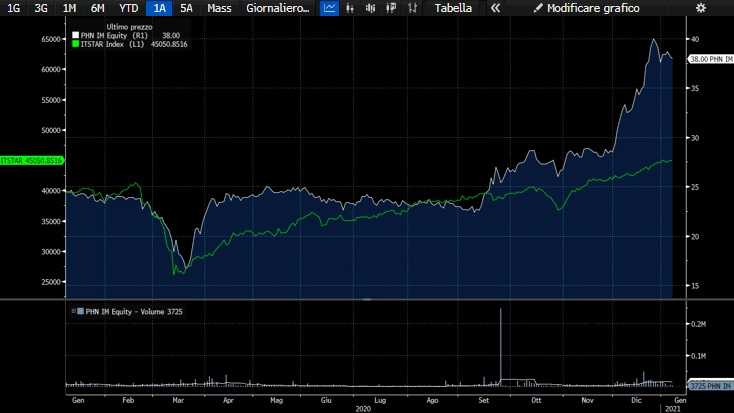Switch to the bar chart type icon
734x413 pixels.
[350, 8]
